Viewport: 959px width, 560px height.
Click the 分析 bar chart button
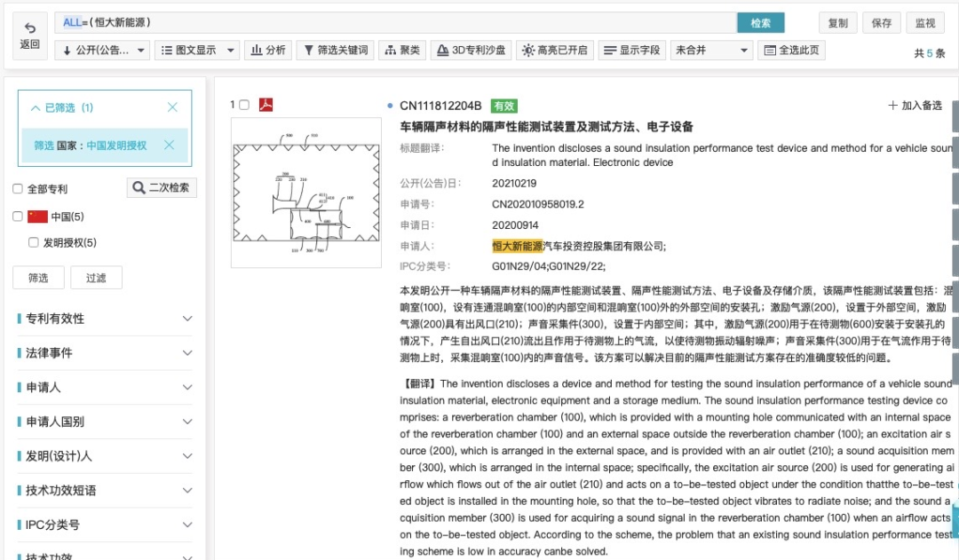tap(268, 50)
